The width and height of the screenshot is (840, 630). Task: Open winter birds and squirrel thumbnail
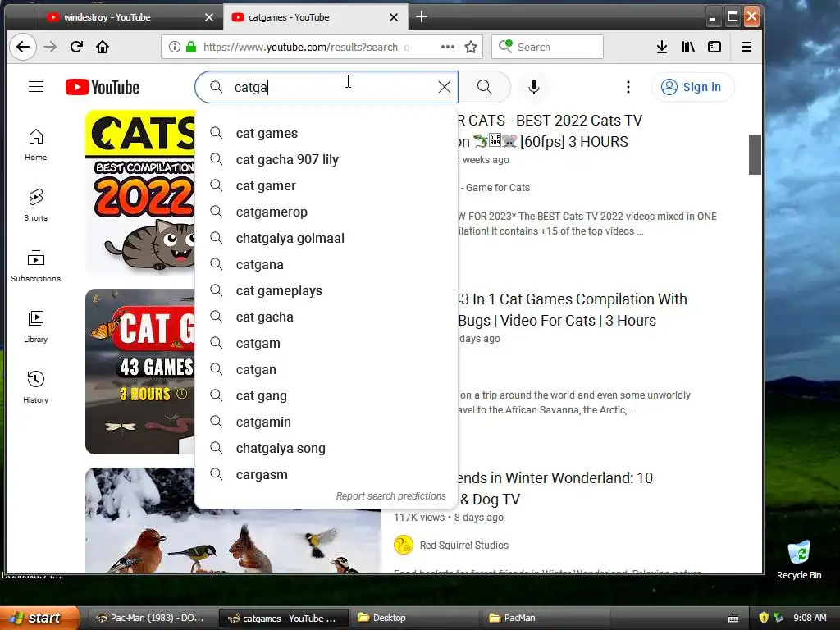(x=233, y=541)
